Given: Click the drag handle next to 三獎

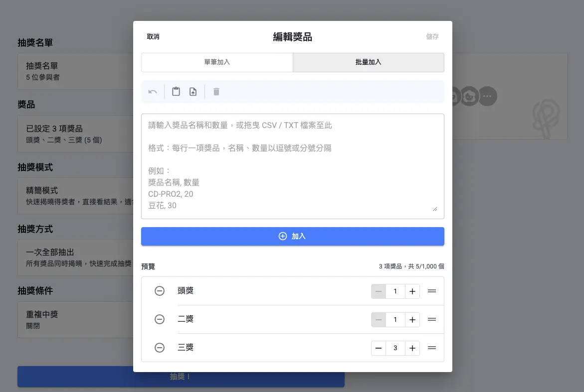Looking at the screenshot, I should pyautogui.click(x=431, y=348).
